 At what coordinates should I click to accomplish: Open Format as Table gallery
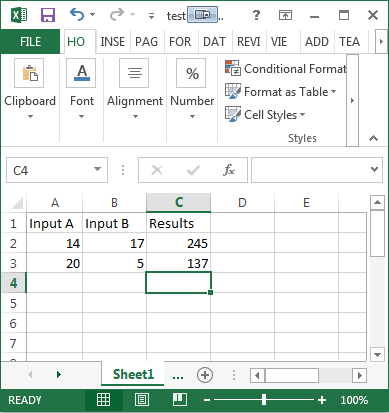tap(281, 92)
